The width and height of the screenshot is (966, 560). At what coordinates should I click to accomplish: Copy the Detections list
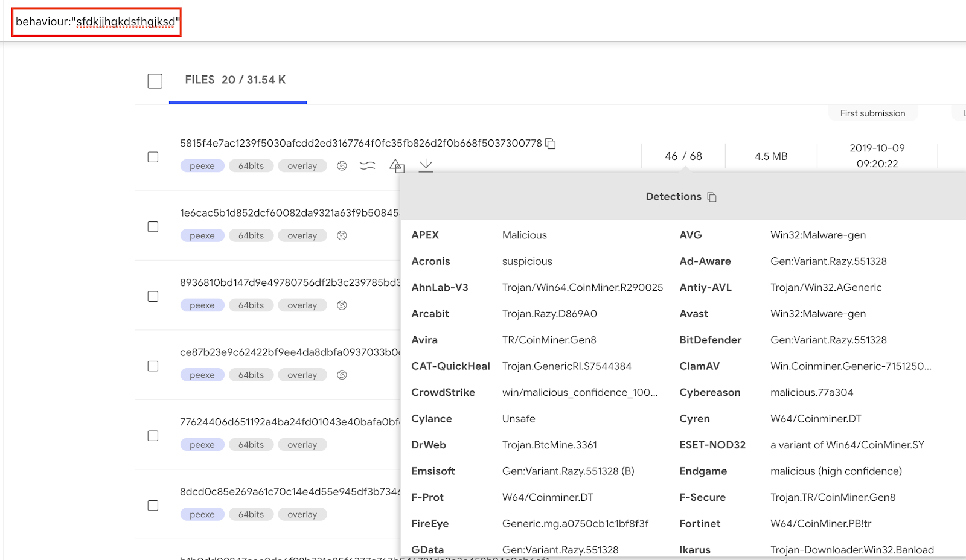point(712,197)
